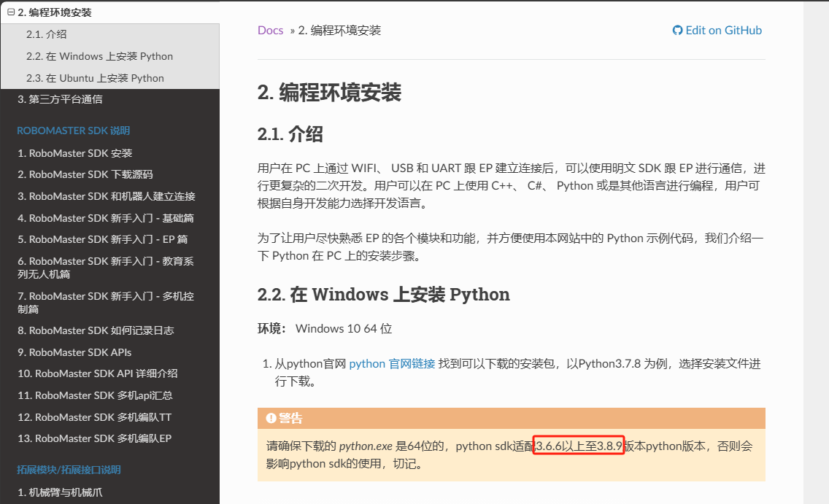Click the 2.1. 介绍 heading

tap(290, 134)
